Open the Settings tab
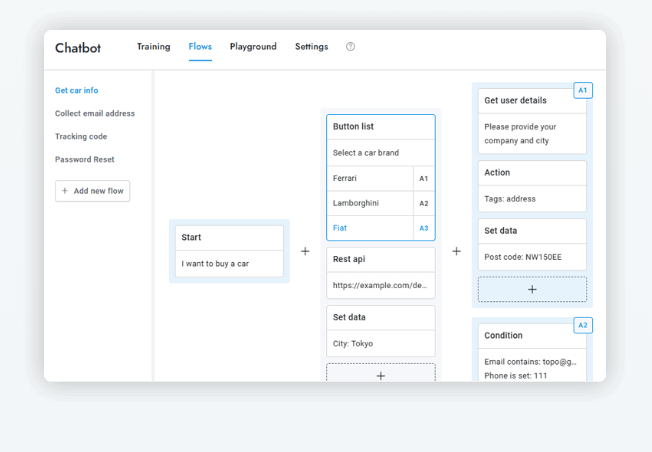Image resolution: width=652 pixels, height=452 pixels. [x=311, y=47]
